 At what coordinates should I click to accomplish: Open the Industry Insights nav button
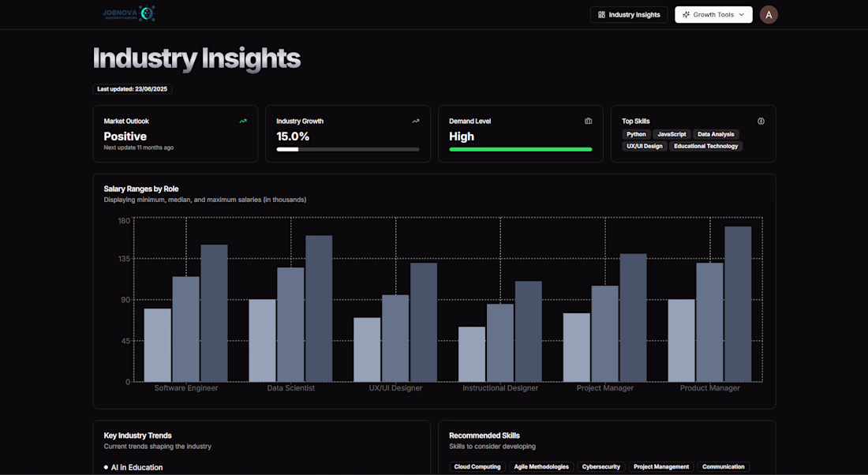pos(629,15)
